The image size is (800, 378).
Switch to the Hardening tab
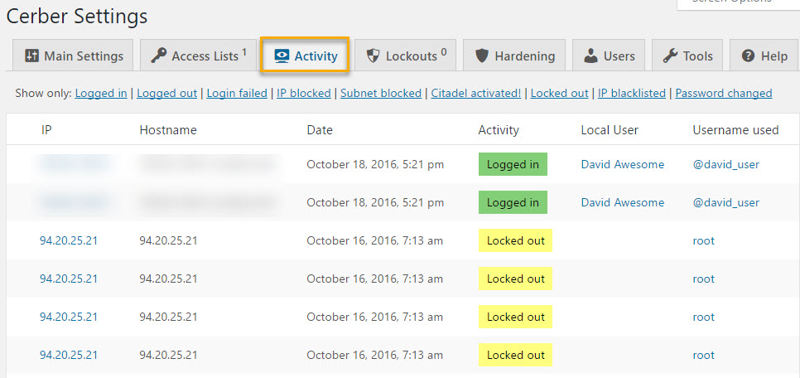click(514, 55)
